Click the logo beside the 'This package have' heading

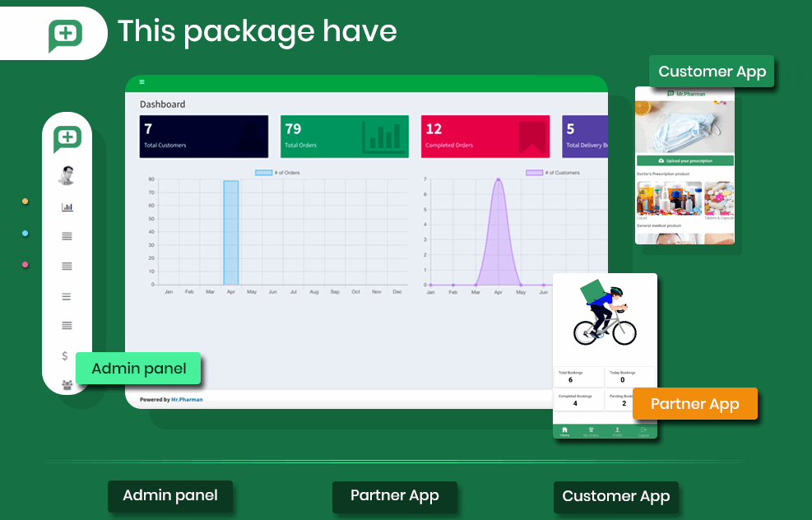[x=65, y=35]
